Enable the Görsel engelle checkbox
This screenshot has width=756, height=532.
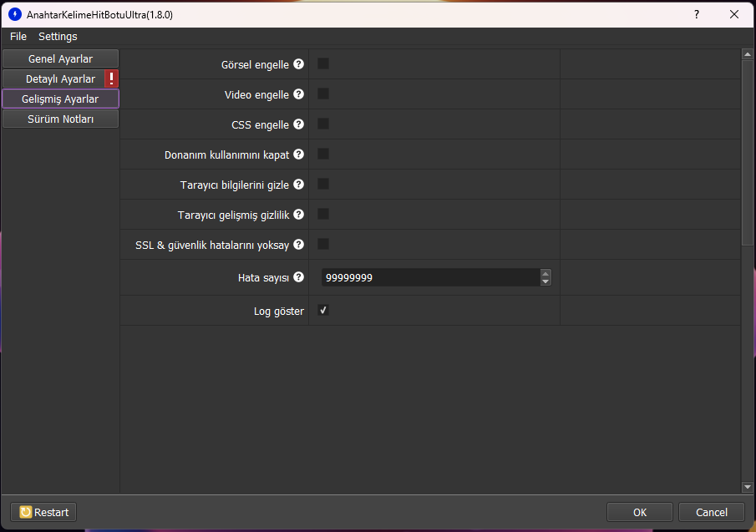click(323, 63)
